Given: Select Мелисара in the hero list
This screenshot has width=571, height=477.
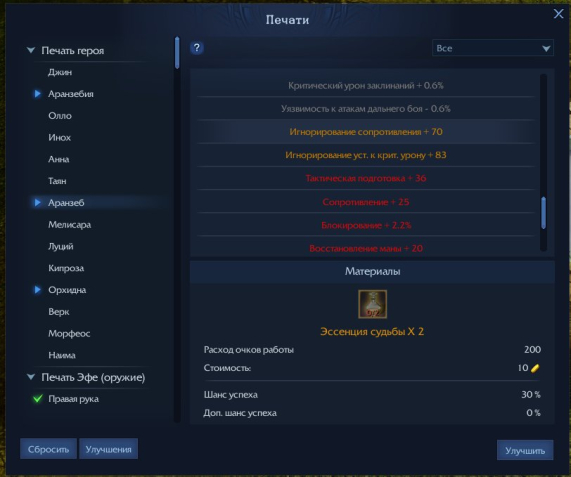Looking at the screenshot, I should pyautogui.click(x=70, y=225).
